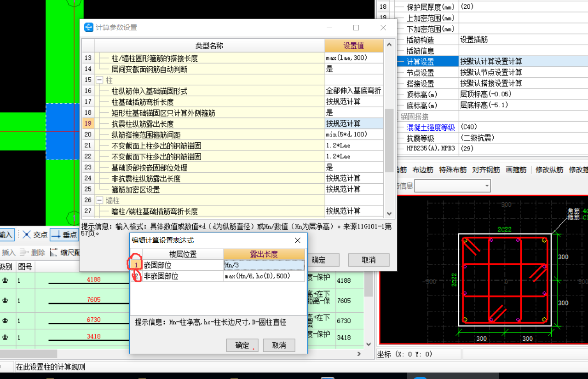Select row 13 柱/墙柱圆形箍筋的搭接长度
588x379 pixels.
209,58
